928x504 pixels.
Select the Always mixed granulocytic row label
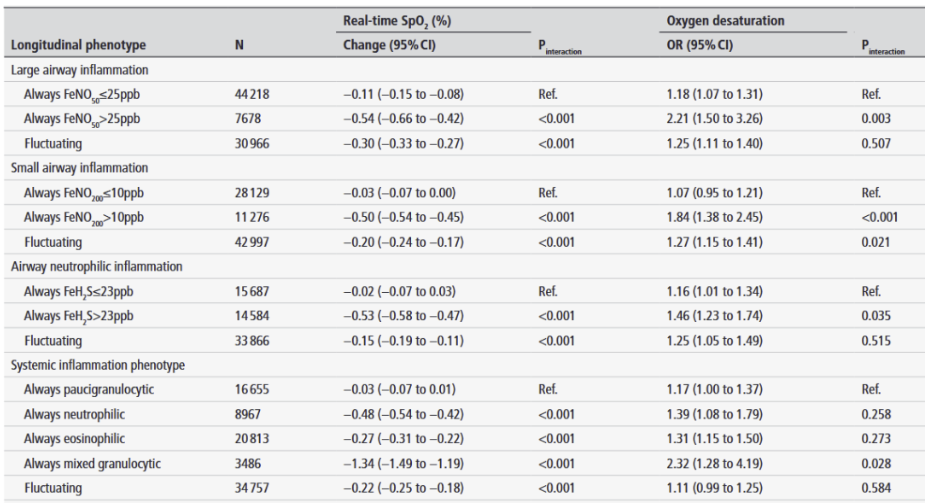point(95,461)
